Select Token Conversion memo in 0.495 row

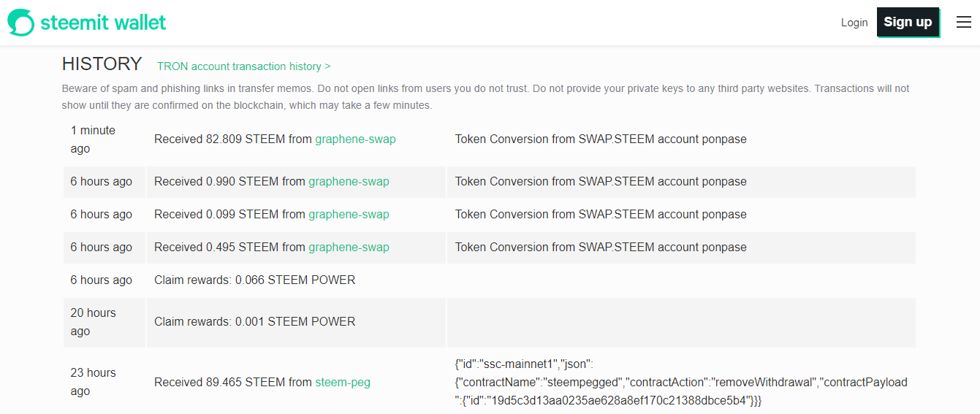tap(601, 247)
